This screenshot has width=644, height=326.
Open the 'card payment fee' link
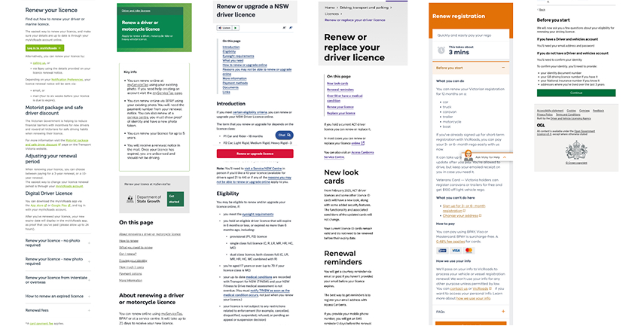[41, 324]
